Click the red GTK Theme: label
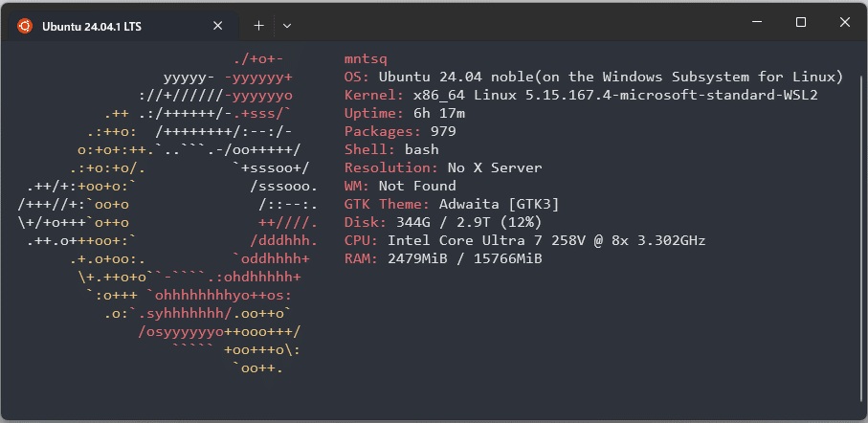This screenshot has width=868, height=423. [387, 204]
